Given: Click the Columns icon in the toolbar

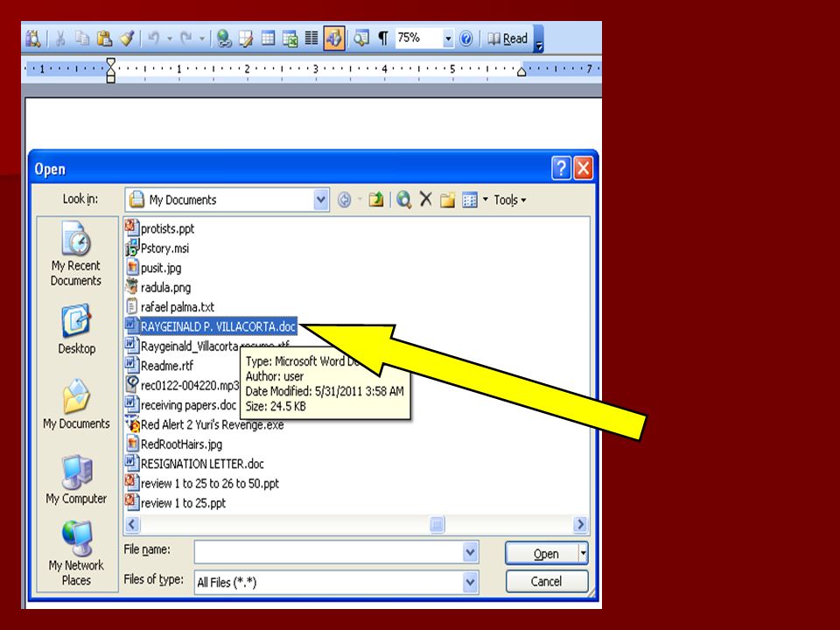Looking at the screenshot, I should point(311,38).
